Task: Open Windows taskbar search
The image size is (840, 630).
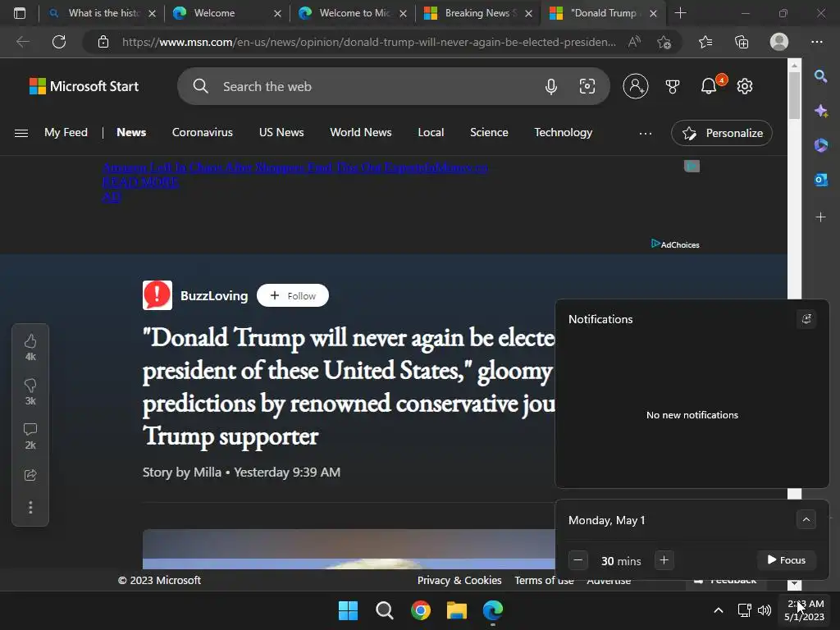Action: (385, 610)
